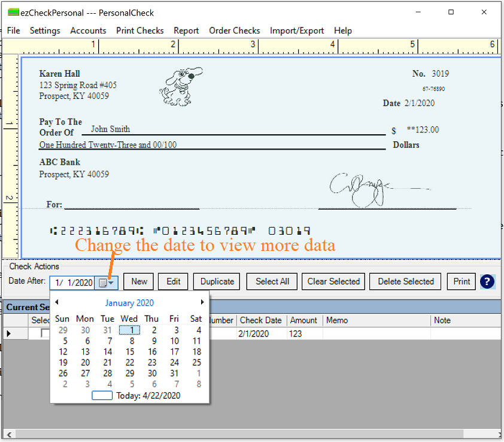The image size is (504, 442).
Task: Select January 15 in the calendar
Action: (x=130, y=352)
